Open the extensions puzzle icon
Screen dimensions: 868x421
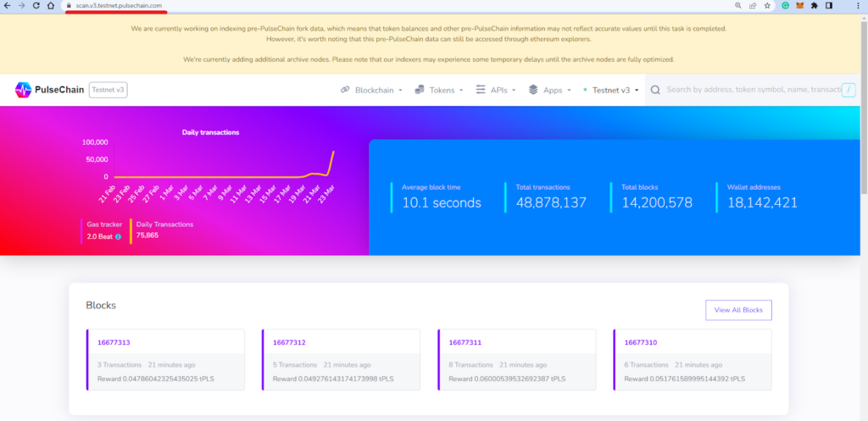click(815, 6)
